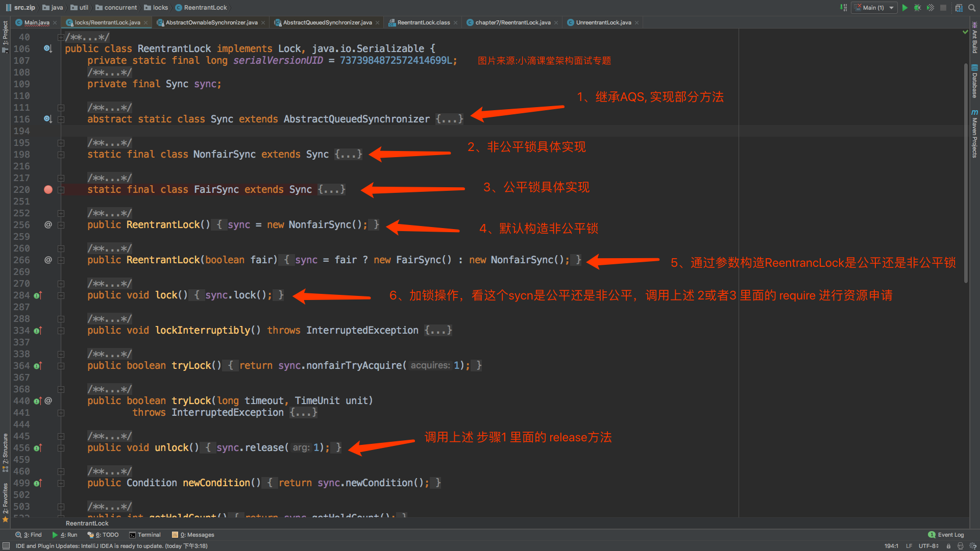Click the grey stop button

[x=943, y=8]
